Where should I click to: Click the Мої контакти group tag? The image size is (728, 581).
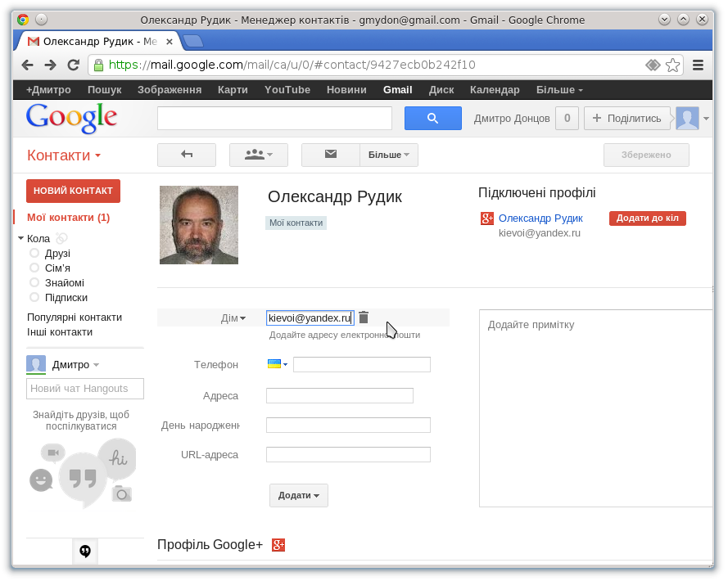[296, 223]
